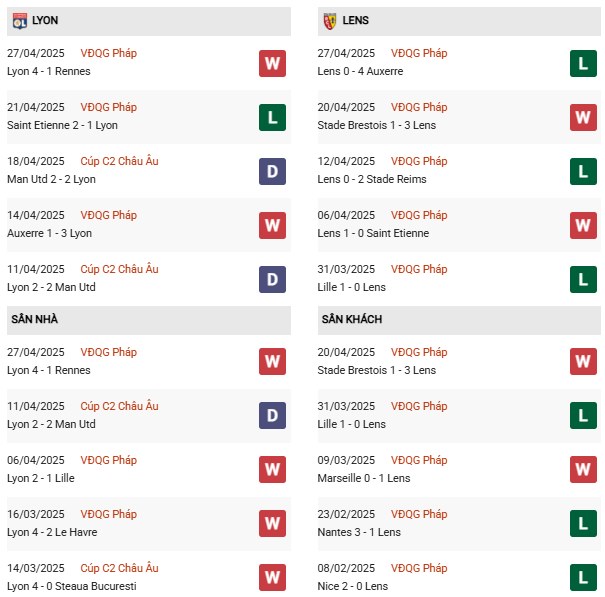Select the Lyon 2-1 Lille match row
This screenshot has height=597, width=605.
click(149, 470)
